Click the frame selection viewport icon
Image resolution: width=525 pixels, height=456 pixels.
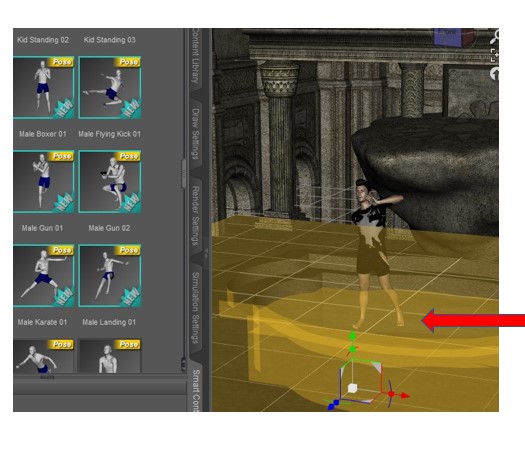(495, 55)
